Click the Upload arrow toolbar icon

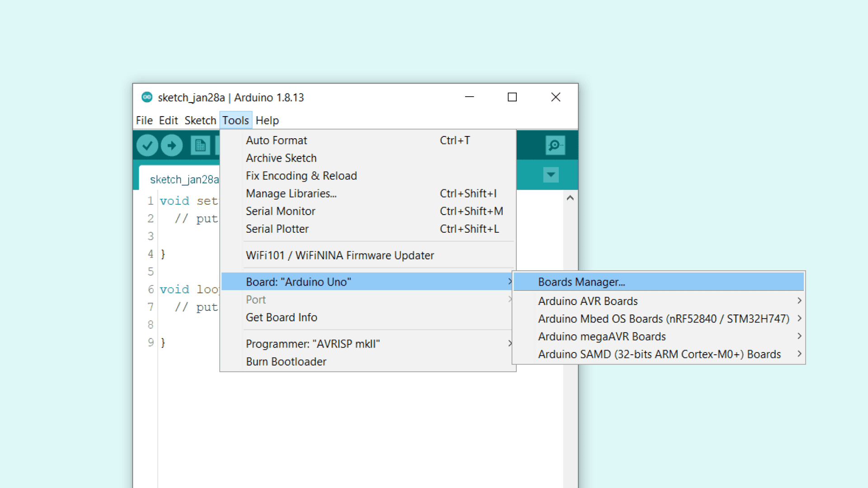click(172, 145)
